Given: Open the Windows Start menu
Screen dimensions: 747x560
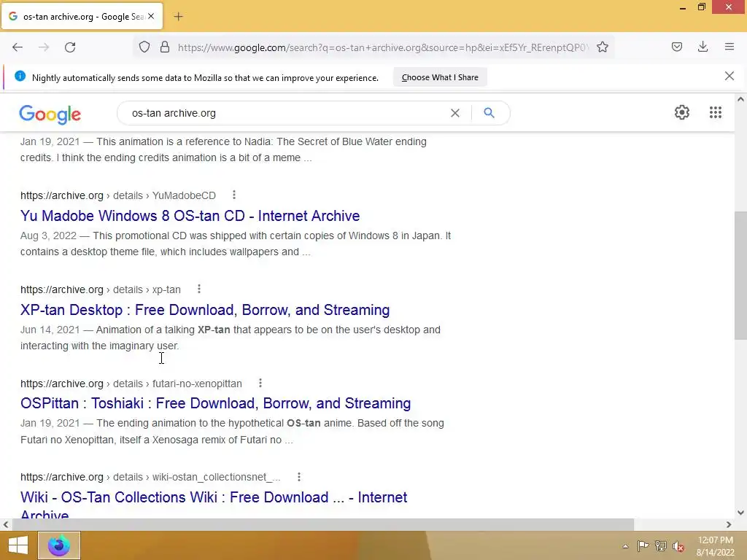Looking at the screenshot, I should pyautogui.click(x=18, y=545).
